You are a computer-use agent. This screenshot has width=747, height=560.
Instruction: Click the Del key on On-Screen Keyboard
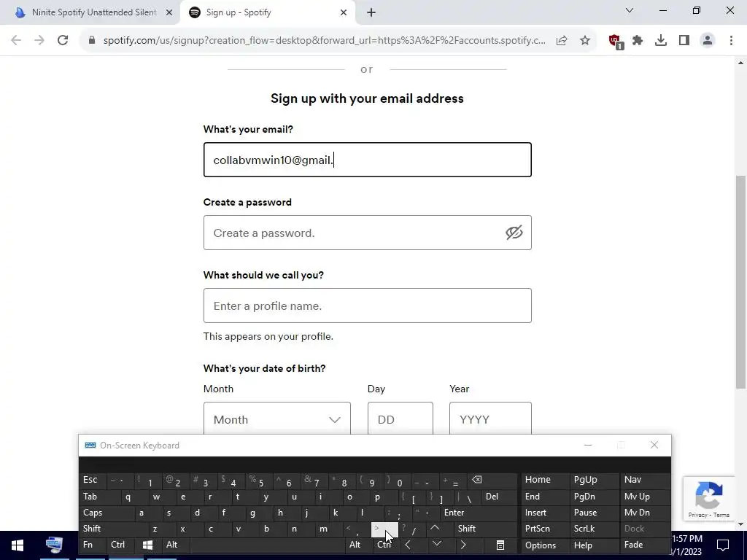coord(499,497)
